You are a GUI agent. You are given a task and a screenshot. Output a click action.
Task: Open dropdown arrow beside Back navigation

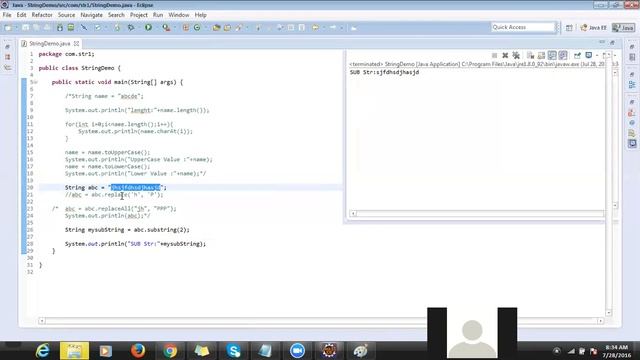pyautogui.click(x=324, y=28)
